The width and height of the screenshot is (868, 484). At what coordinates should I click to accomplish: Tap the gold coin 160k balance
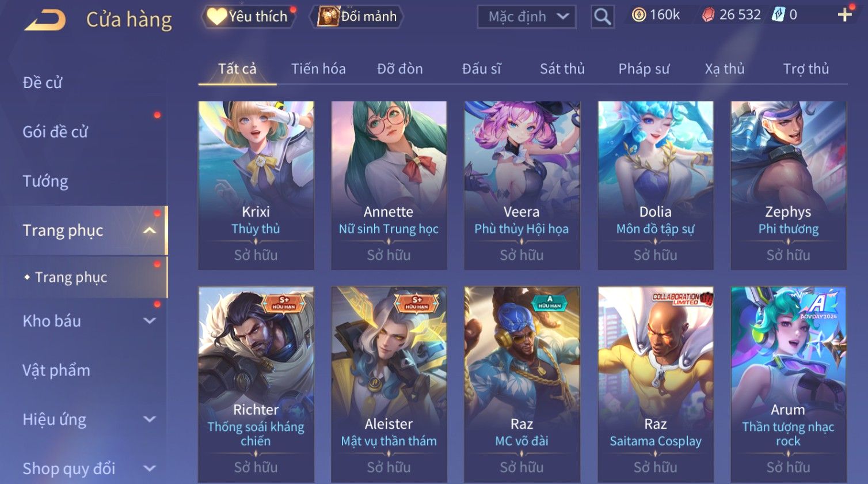pos(656,15)
